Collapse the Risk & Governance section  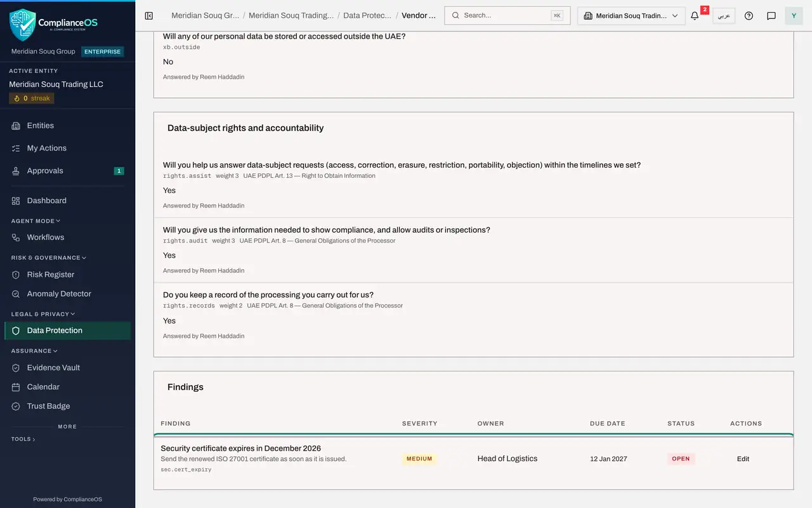[x=49, y=258]
